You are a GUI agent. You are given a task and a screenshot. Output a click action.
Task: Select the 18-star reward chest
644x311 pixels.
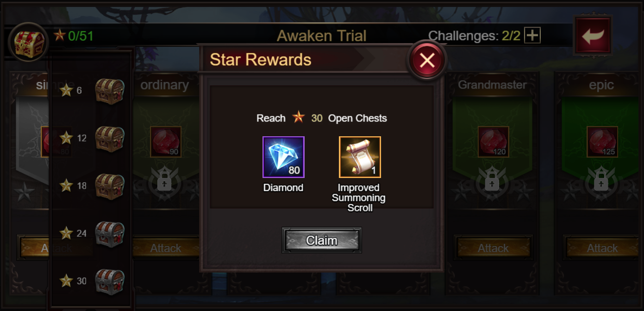110,186
